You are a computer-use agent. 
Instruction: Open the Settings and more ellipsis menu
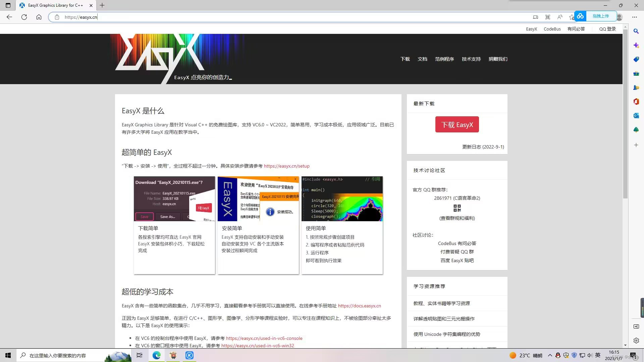click(x=634, y=17)
